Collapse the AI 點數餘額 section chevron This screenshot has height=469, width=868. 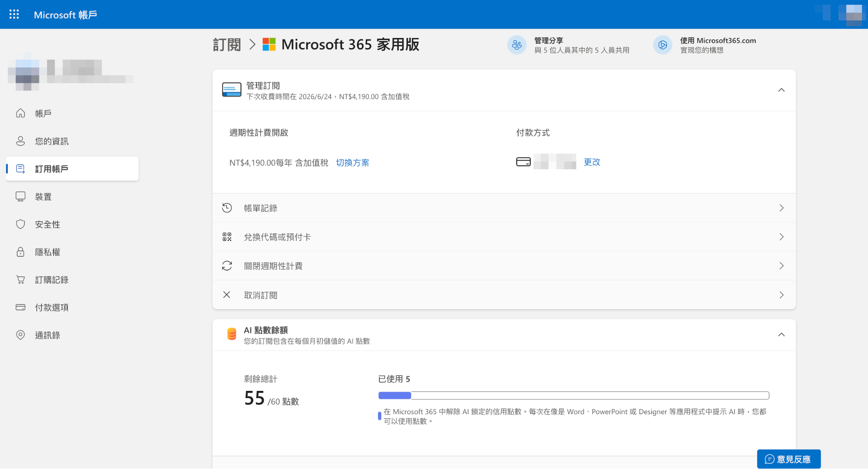click(781, 335)
